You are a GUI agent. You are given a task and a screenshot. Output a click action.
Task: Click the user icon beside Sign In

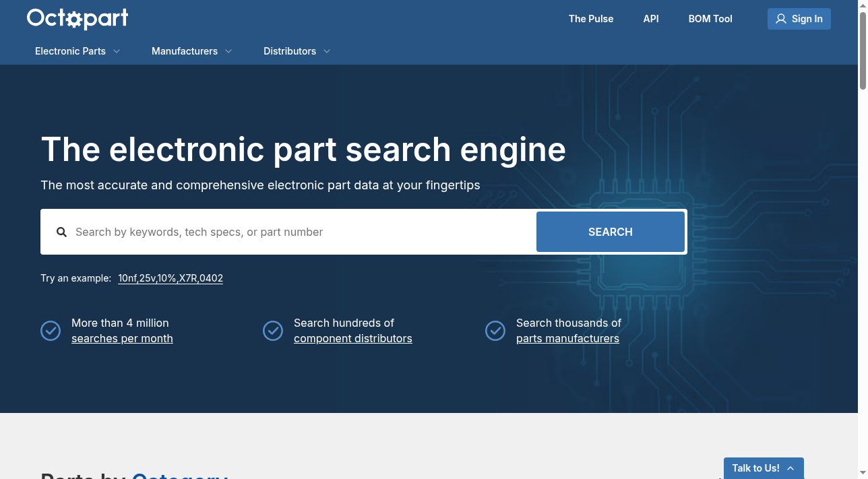pos(781,19)
